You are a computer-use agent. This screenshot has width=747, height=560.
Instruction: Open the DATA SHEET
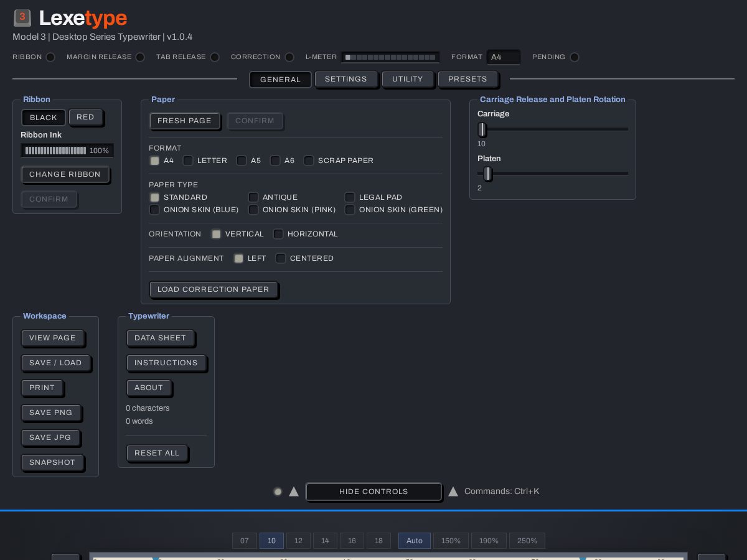click(160, 338)
